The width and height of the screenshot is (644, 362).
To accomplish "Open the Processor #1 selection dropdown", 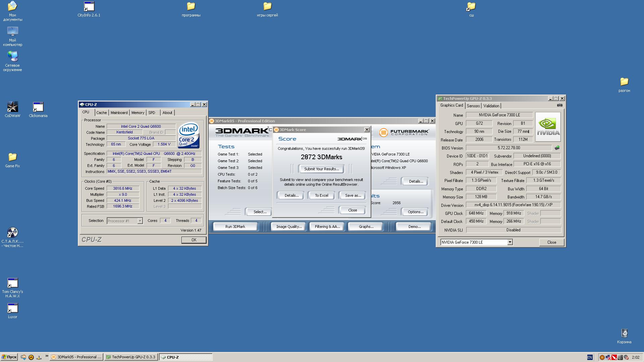I will point(125,221).
